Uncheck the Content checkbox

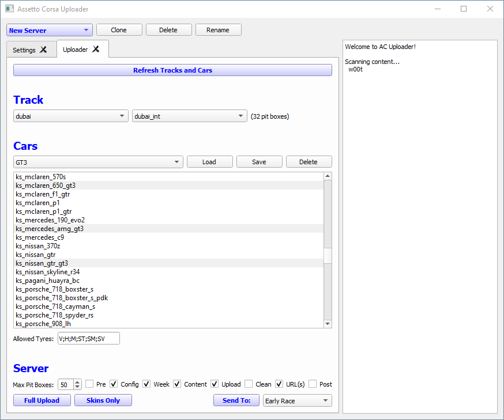177,384
